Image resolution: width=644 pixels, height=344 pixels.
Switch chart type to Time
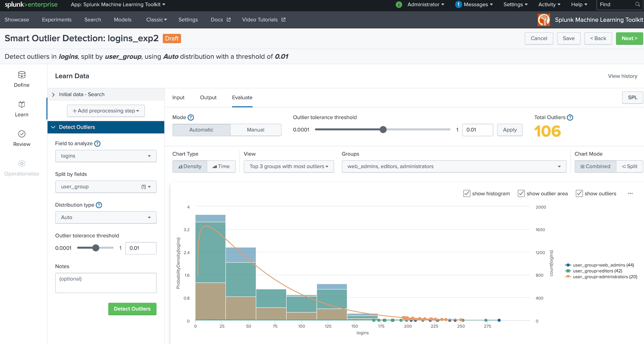coord(221,167)
